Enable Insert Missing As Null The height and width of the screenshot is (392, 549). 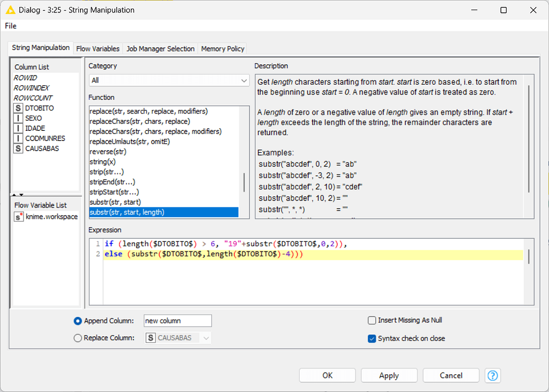(372, 320)
